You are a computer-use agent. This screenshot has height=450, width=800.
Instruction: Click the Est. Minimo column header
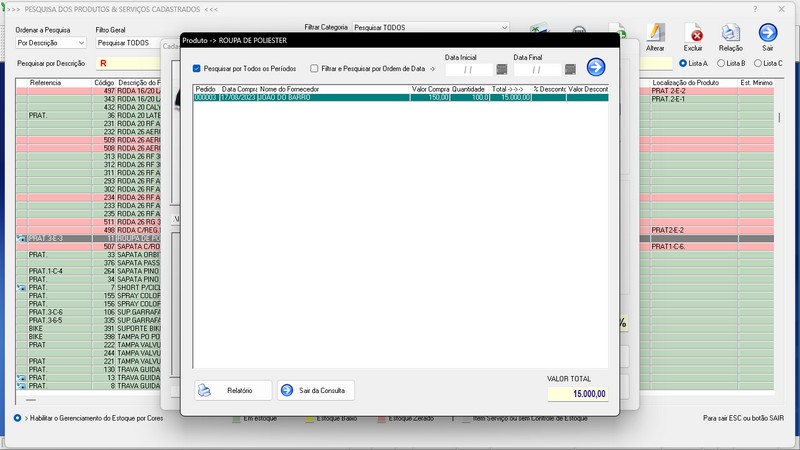click(x=756, y=83)
